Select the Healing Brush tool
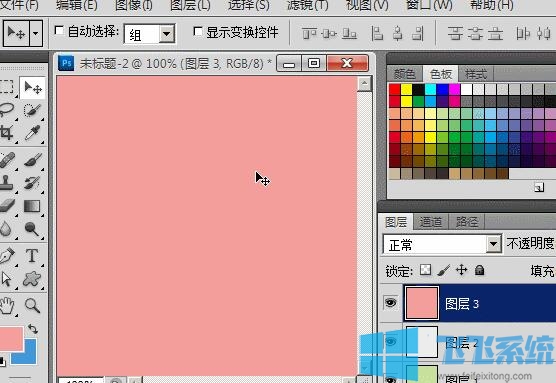Viewport: 556px width, 383px height. 6,160
